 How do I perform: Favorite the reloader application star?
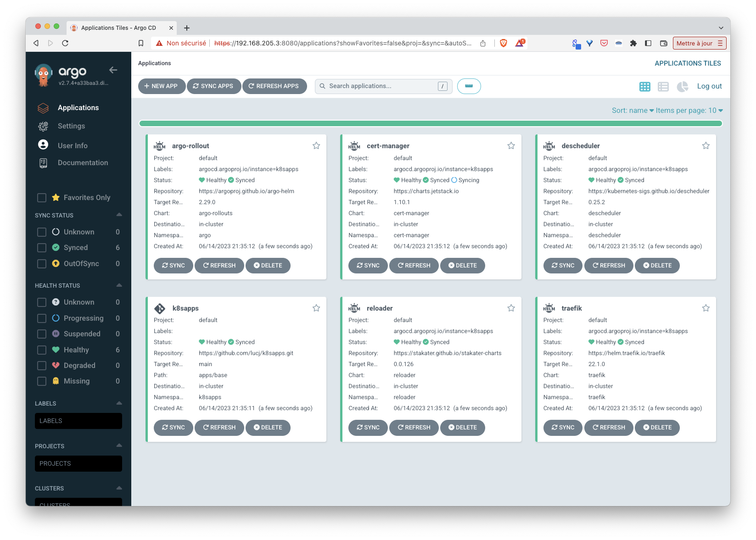[511, 308]
